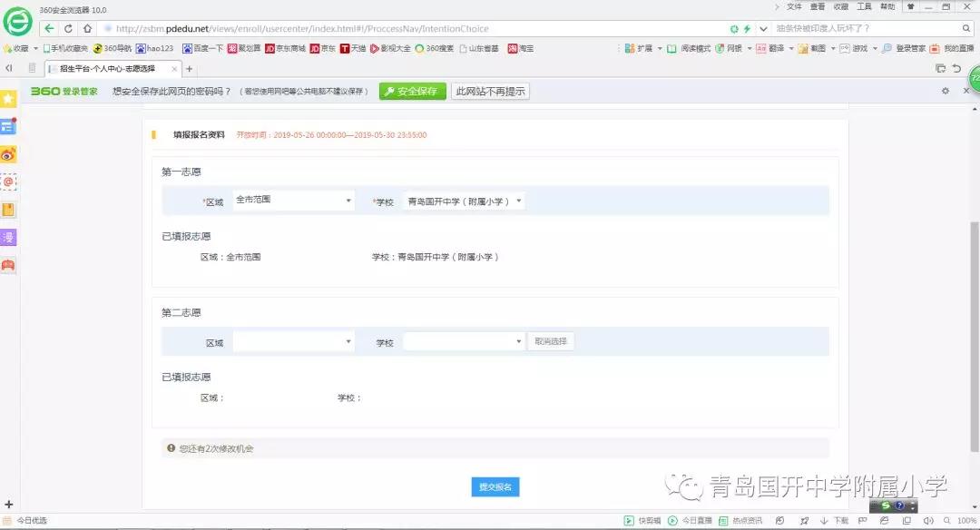Toggle the mute speaker icon in status bar
Viewport: 980px width, 530px height.
926,521
